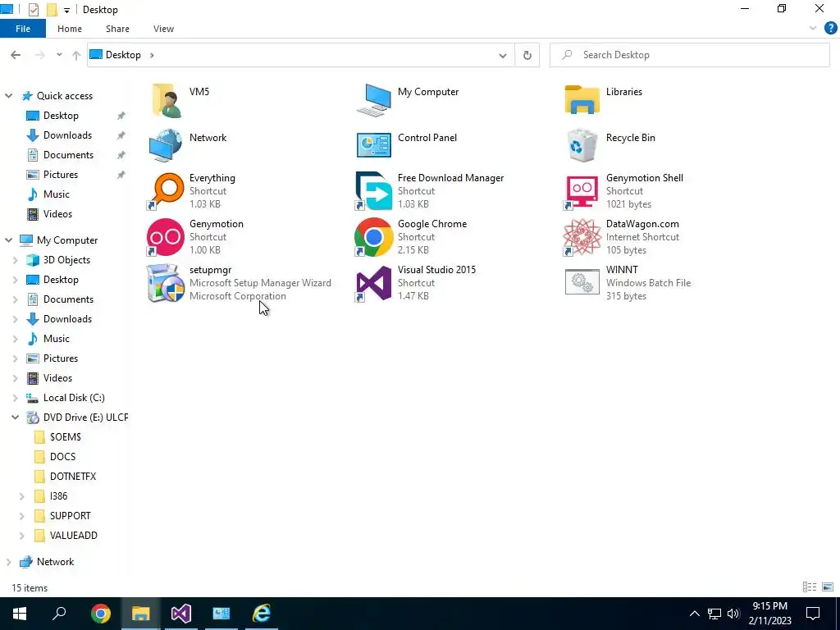Viewport: 840px width, 630px height.
Task: Refresh the Desktop folder view
Action: click(527, 55)
